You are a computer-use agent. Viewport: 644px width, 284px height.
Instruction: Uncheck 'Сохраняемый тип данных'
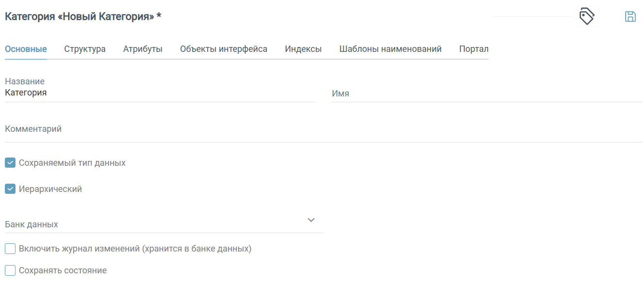(x=10, y=162)
